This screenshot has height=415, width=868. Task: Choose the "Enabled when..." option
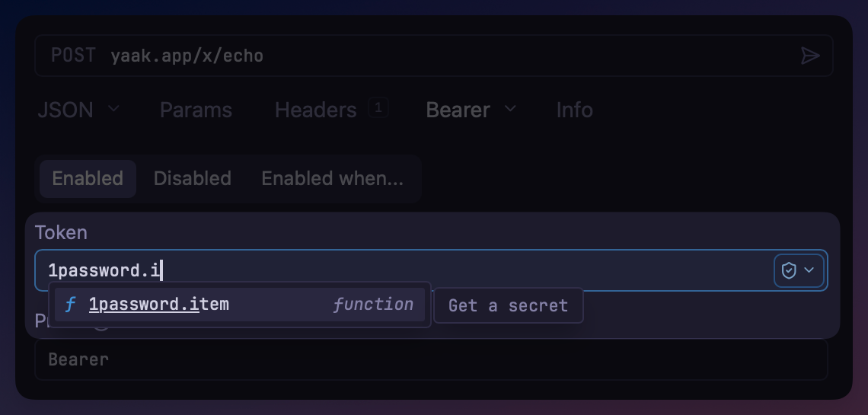(x=333, y=178)
